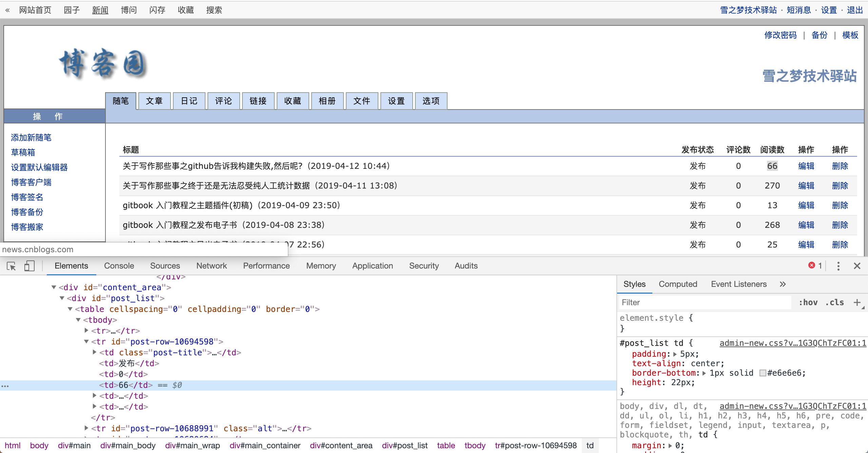This screenshot has height=453, width=868.
Task: Open the 添加新随笔 link in the sidebar
Action: point(31,137)
